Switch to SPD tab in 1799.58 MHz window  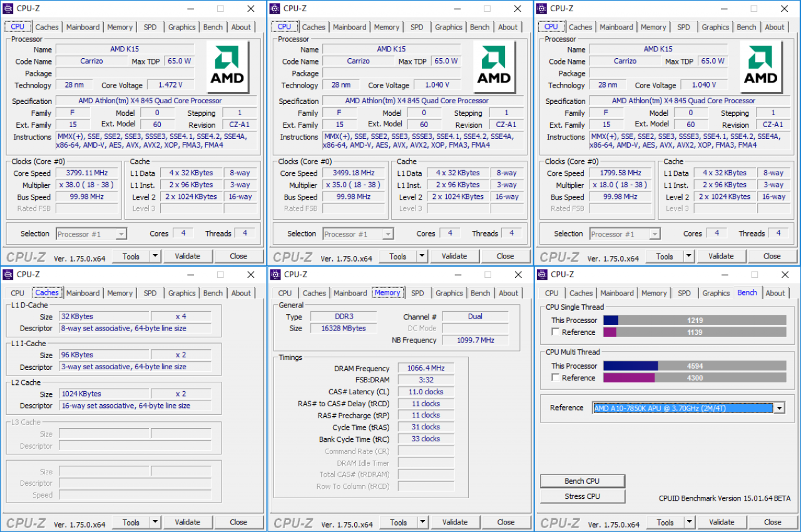coord(684,27)
